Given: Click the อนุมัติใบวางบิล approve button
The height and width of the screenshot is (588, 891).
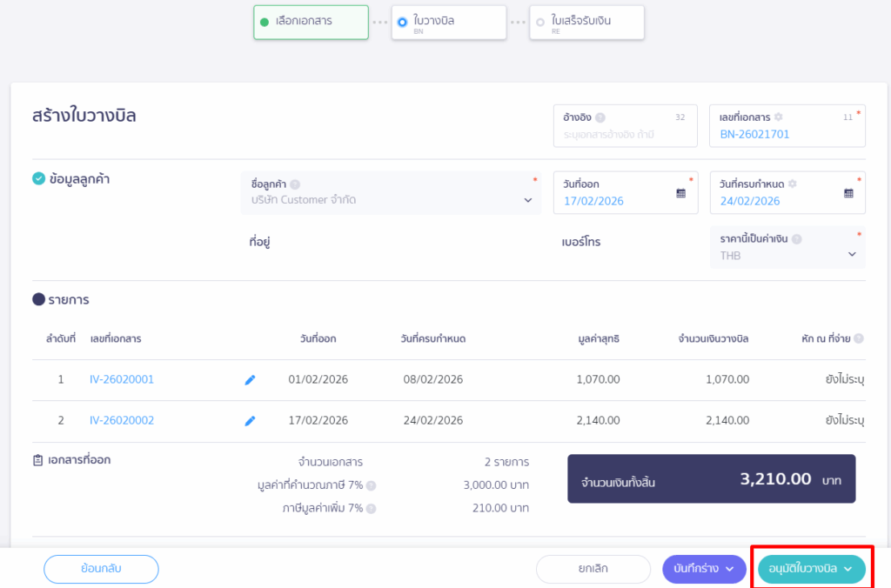Looking at the screenshot, I should click(x=811, y=569).
